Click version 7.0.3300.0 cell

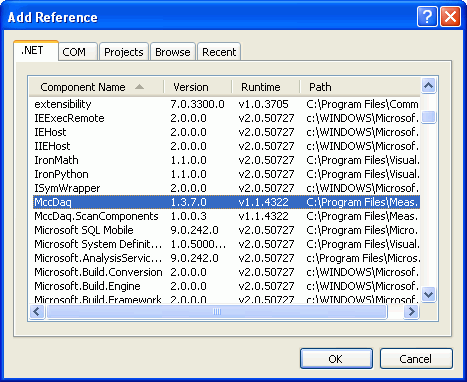pyautogui.click(x=197, y=104)
